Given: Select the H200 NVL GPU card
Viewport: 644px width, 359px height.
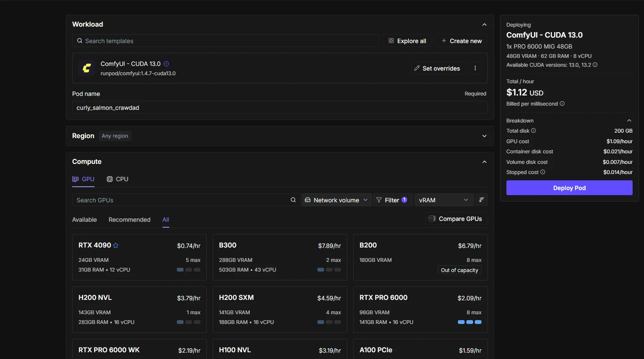Looking at the screenshot, I should [x=139, y=310].
